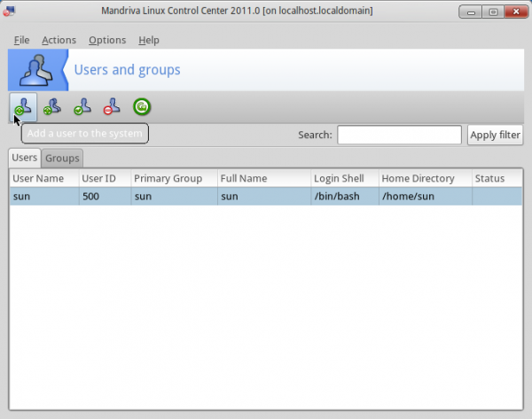Viewport: 532px width, 419px height.
Task: Open the Actions menu
Action: [59, 40]
